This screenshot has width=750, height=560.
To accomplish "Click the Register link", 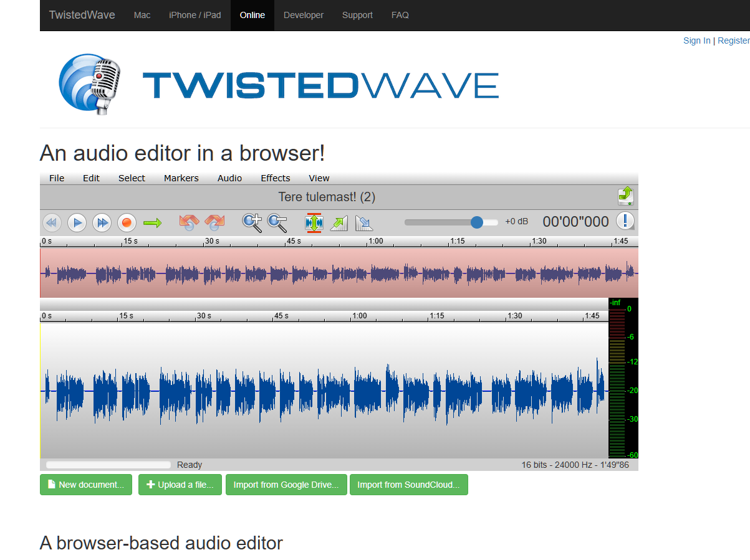I will [734, 40].
